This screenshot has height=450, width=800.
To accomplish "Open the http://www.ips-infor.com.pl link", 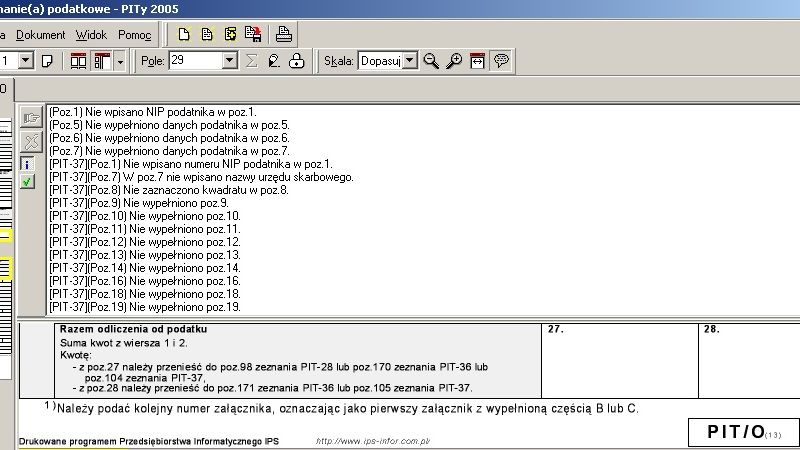I will pyautogui.click(x=373, y=441).
